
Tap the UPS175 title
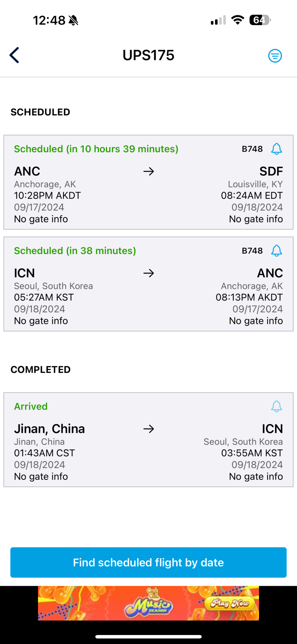coord(148,55)
